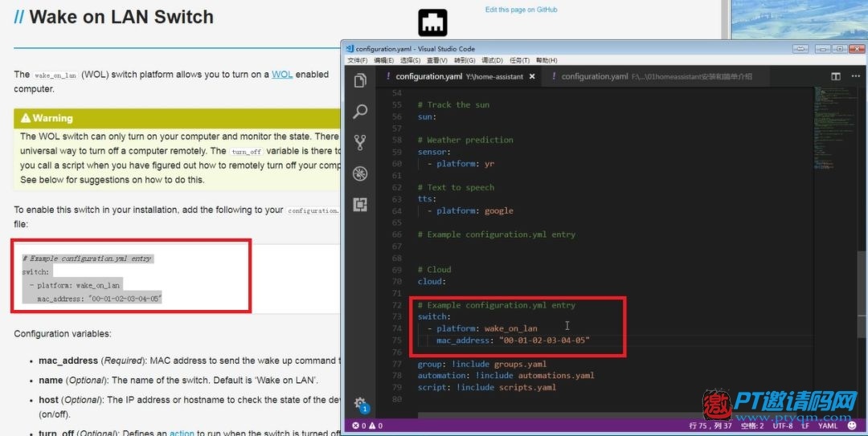Screen dimensions: 868x436
Task: Close the active configuration.yaml tab
Action: (532, 76)
